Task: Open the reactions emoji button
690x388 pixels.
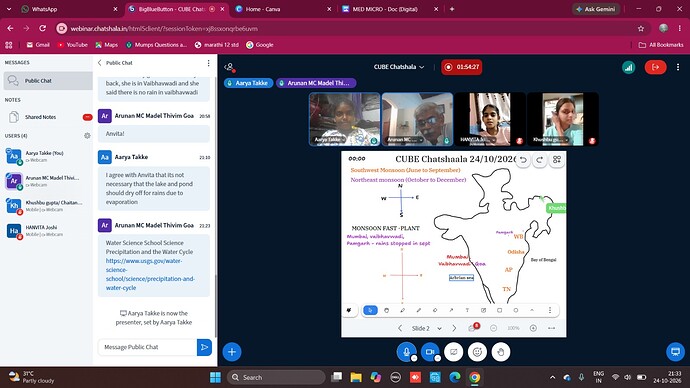Action: coord(477,352)
